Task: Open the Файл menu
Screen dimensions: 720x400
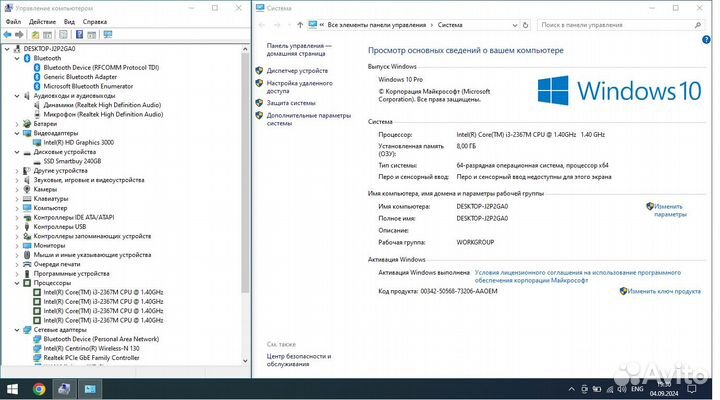Action: (x=13, y=22)
